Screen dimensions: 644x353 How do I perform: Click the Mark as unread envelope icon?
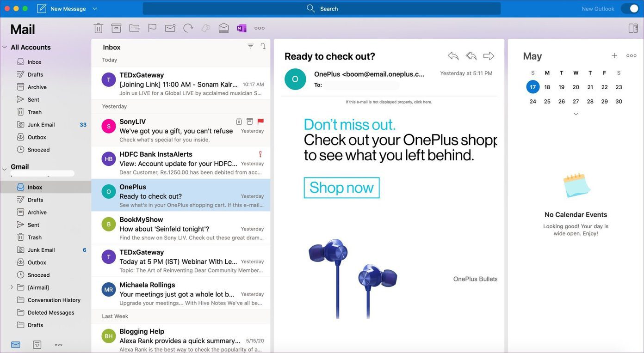170,28
